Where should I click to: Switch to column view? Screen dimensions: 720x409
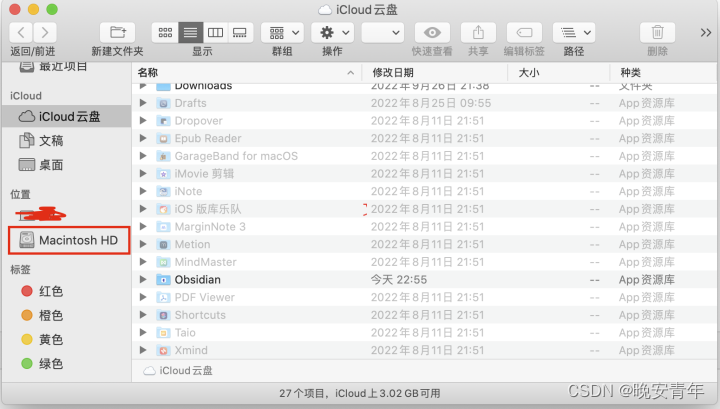pyautogui.click(x=215, y=33)
